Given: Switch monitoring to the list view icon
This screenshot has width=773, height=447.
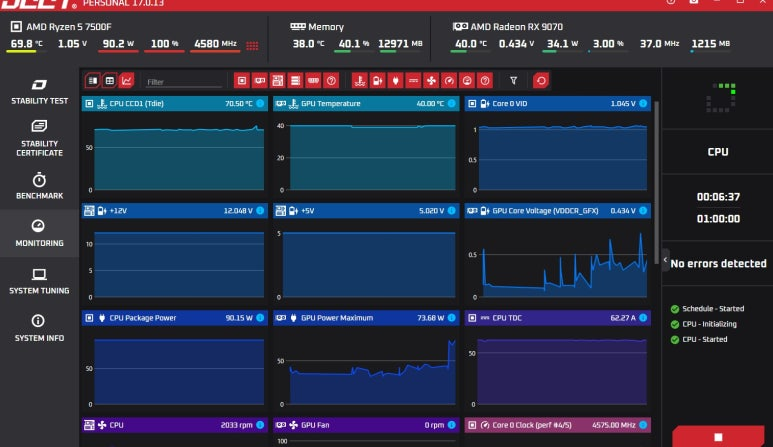Looking at the screenshot, I should (93, 81).
